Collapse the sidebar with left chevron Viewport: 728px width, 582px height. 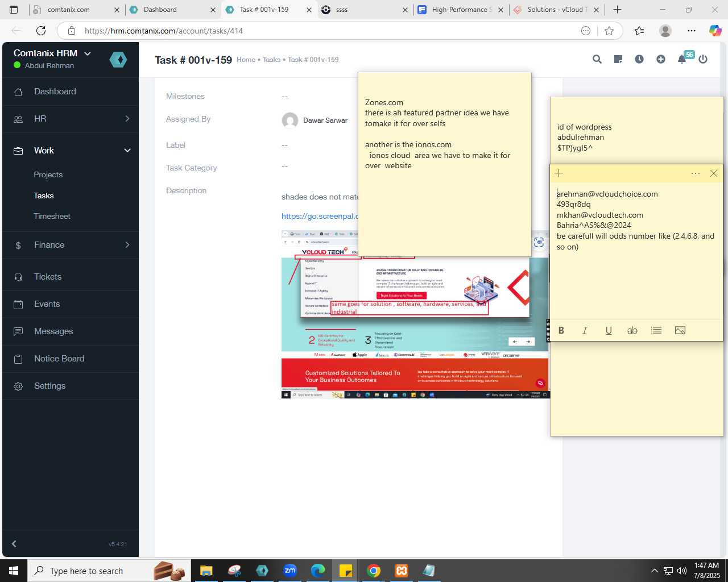(14, 544)
